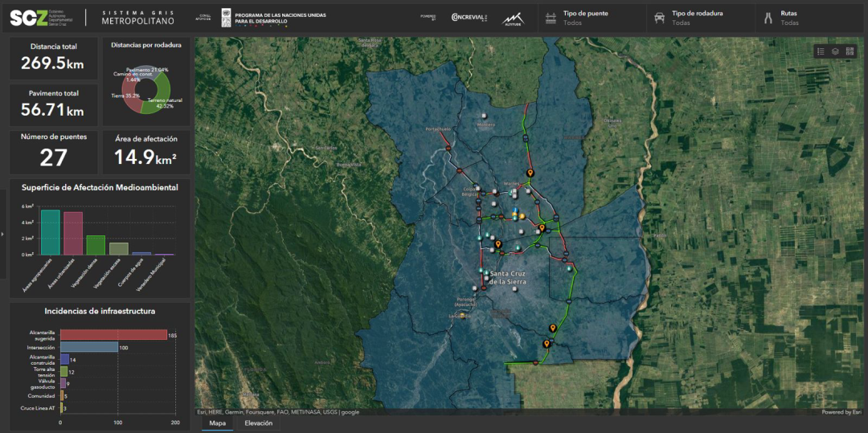
Task: Click the Warnes label on the map
Action: (x=510, y=183)
